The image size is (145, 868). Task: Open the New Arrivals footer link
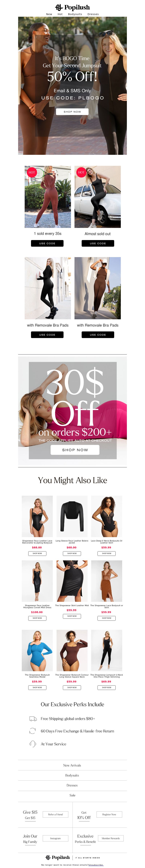click(x=72, y=765)
